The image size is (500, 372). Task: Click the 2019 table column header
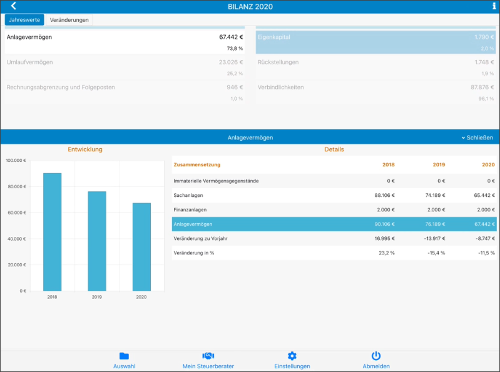439,165
